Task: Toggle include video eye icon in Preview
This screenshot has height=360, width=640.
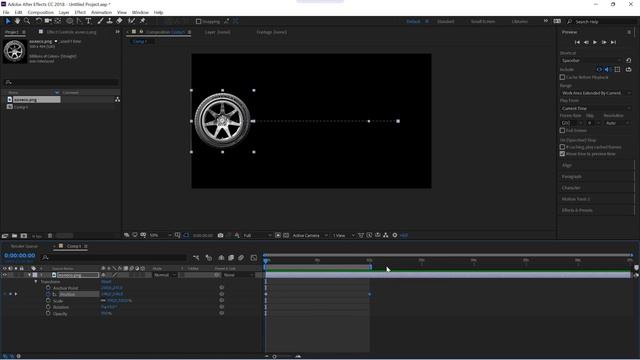Action: tap(599, 69)
